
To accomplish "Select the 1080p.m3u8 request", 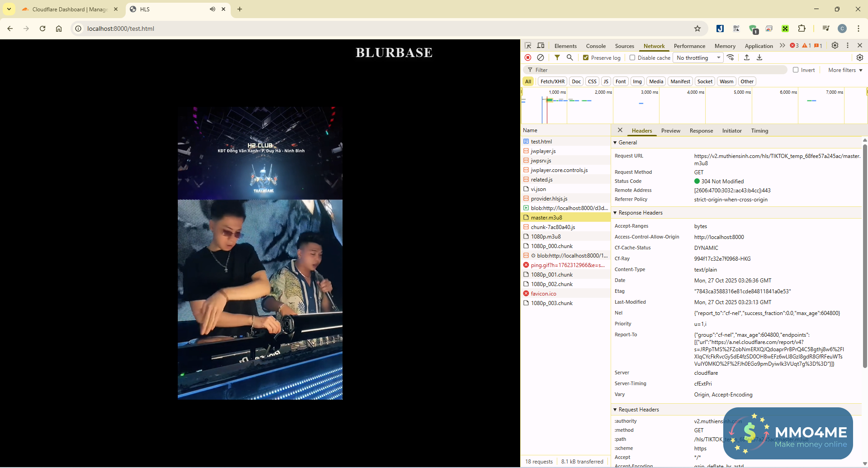I will (545, 237).
